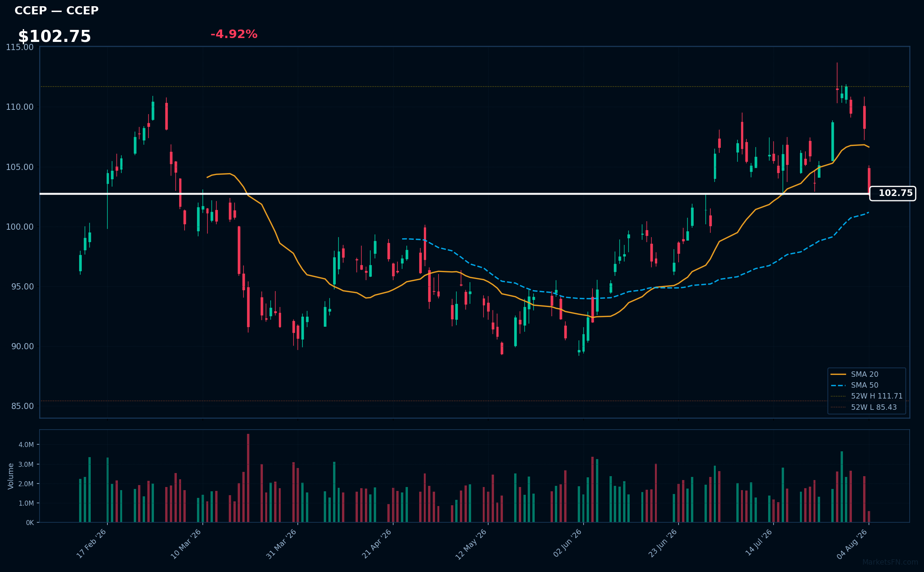
Task: Click the 110.00 price axis label
Action: [20, 107]
